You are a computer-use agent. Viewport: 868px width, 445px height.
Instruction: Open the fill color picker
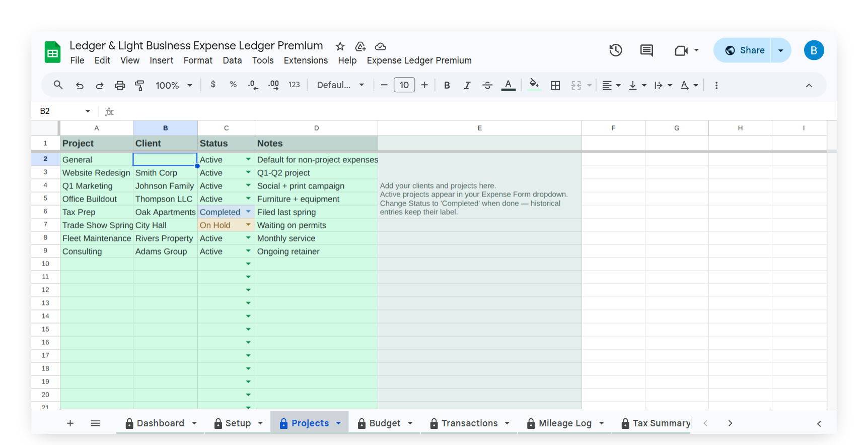pyautogui.click(x=534, y=85)
